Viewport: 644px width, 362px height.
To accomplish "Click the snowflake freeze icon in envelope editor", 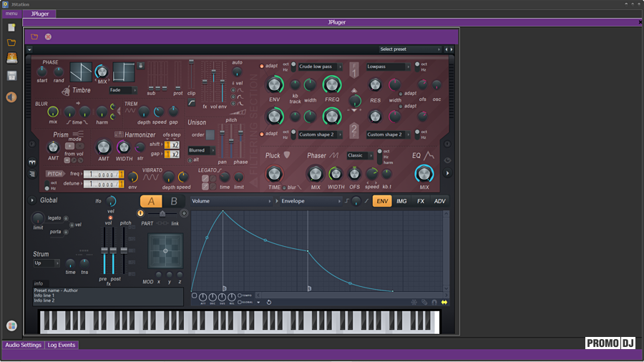I will (414, 303).
